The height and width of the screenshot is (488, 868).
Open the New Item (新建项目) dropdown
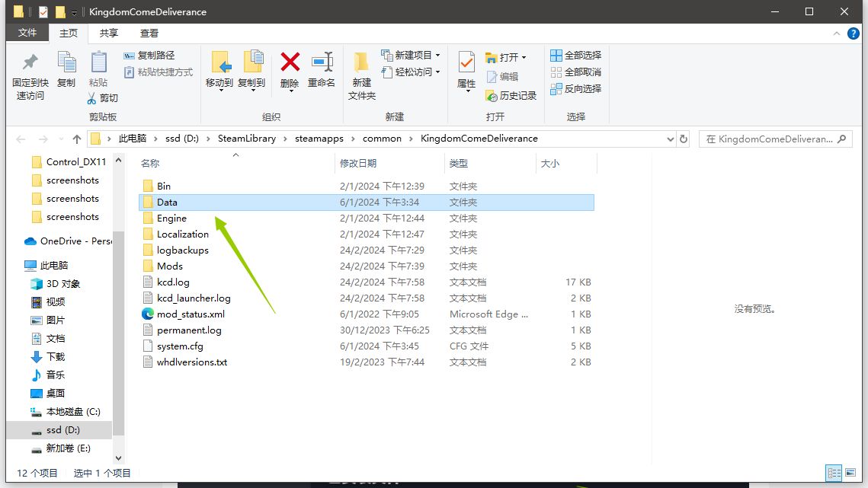click(x=411, y=56)
